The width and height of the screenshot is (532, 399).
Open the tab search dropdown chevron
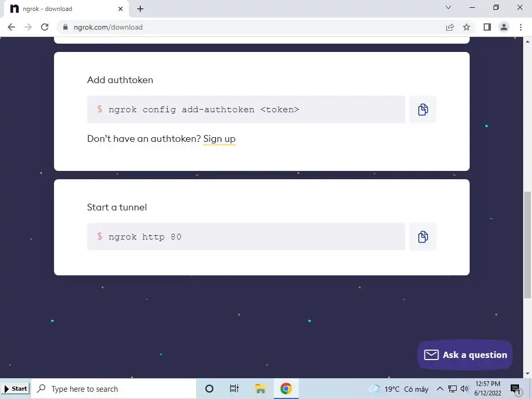click(448, 7)
